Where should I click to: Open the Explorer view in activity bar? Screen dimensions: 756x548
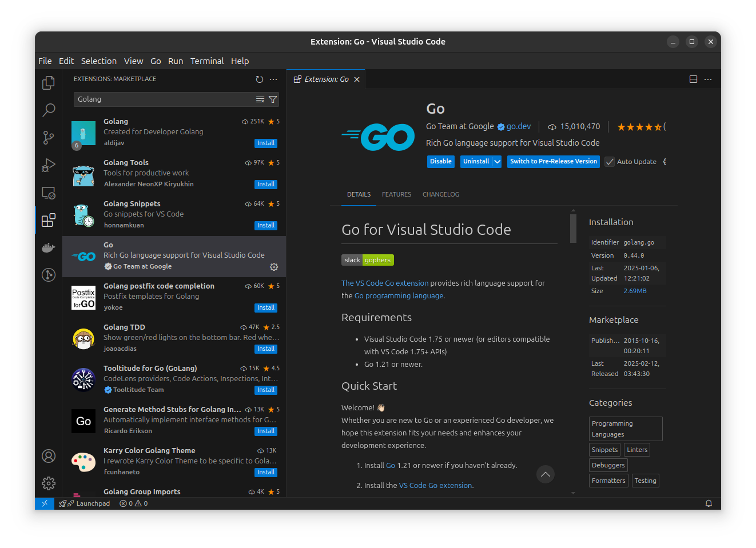[49, 83]
